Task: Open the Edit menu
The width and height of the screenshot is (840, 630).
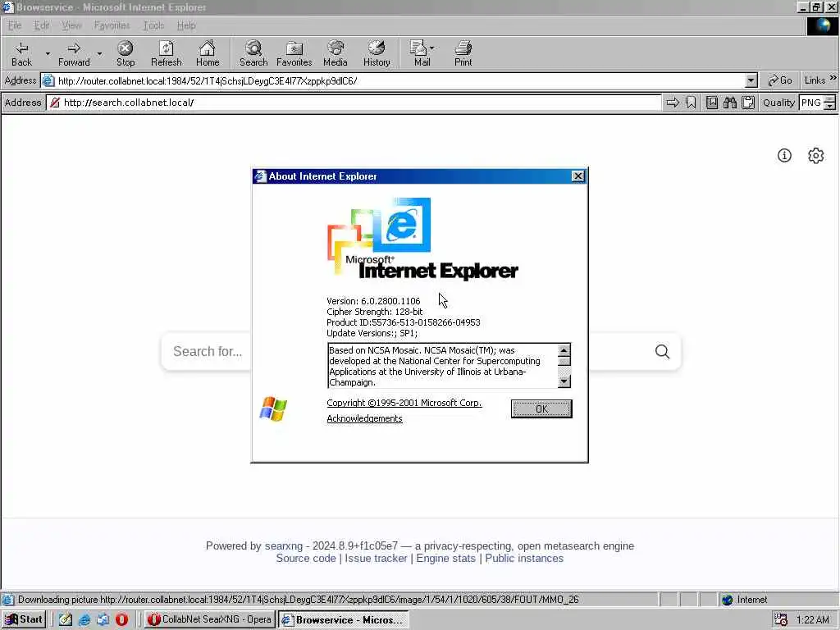Action: pos(41,25)
